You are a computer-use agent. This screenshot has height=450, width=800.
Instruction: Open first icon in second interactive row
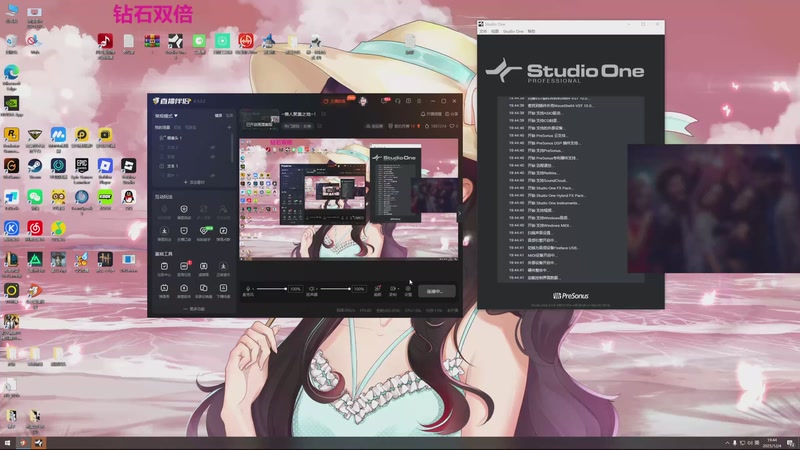[164, 233]
